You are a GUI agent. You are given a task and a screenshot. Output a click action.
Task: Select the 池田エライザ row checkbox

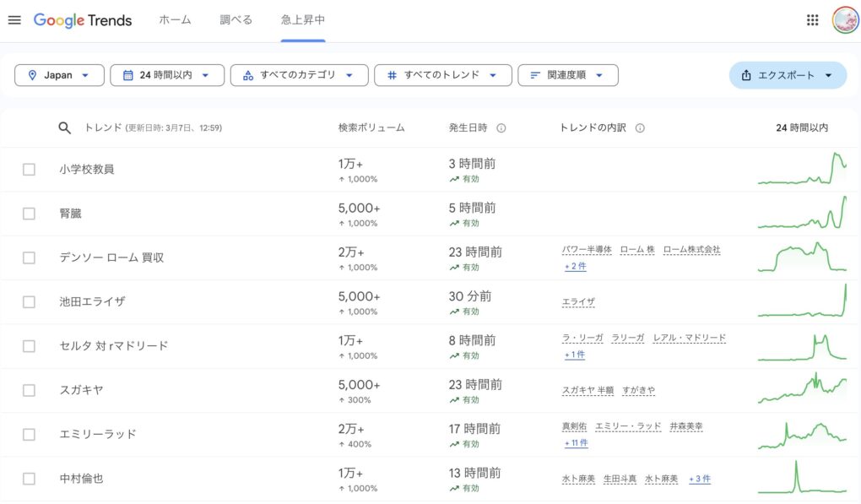pos(29,302)
